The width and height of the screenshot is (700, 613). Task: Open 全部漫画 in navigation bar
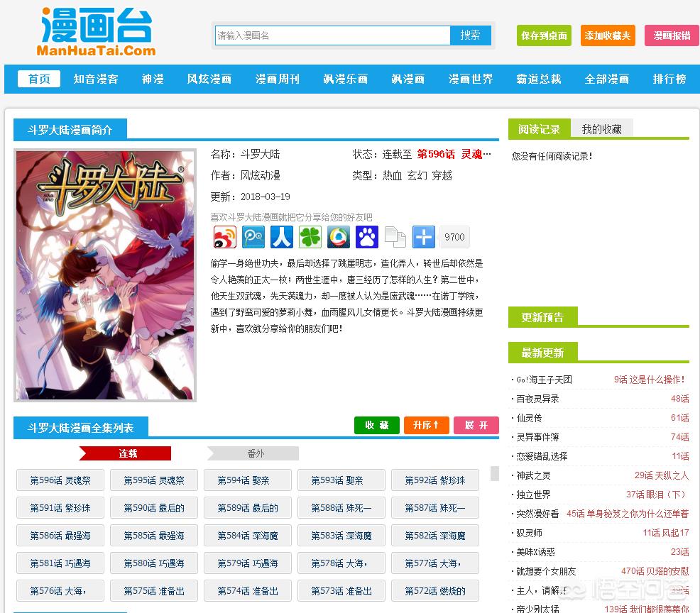pyautogui.click(x=607, y=79)
